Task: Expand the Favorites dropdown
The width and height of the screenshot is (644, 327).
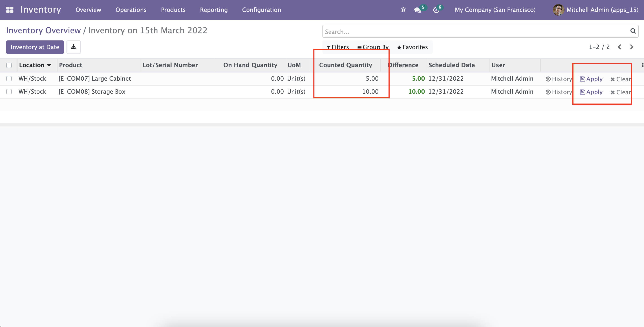Action: [412, 47]
